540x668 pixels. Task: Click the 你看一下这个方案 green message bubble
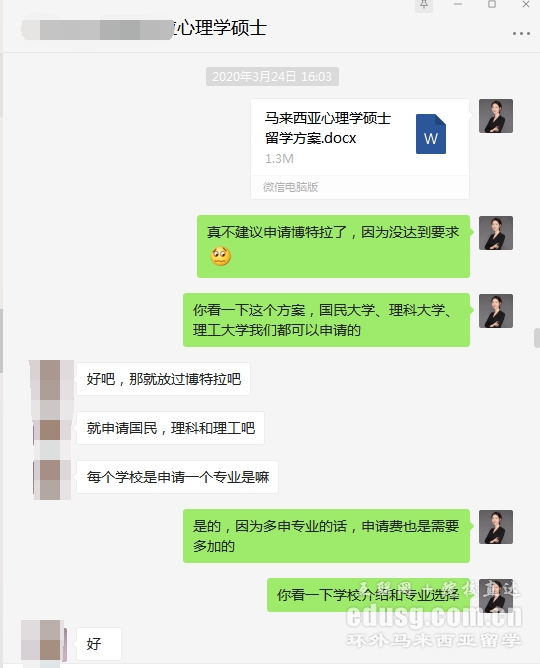pyautogui.click(x=326, y=320)
